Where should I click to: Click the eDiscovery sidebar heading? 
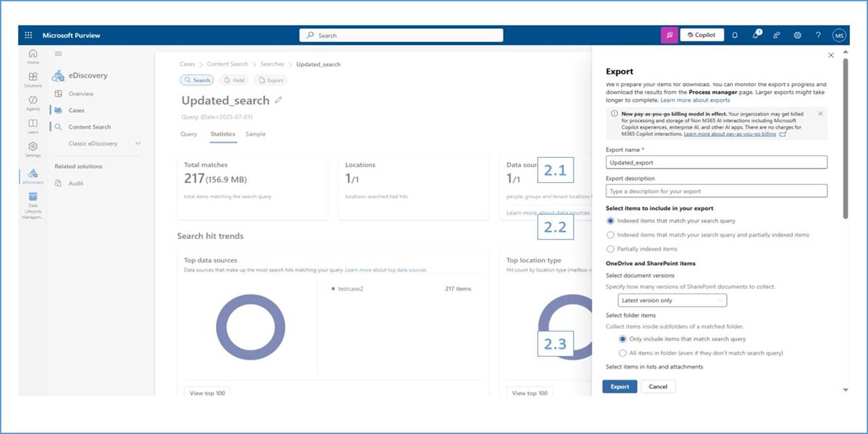pyautogui.click(x=88, y=75)
